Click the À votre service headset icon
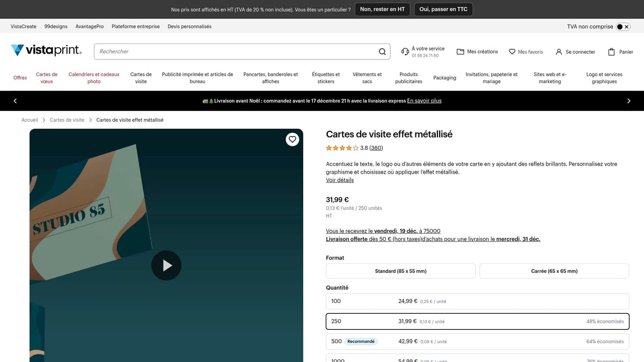The width and height of the screenshot is (644, 362). click(406, 51)
